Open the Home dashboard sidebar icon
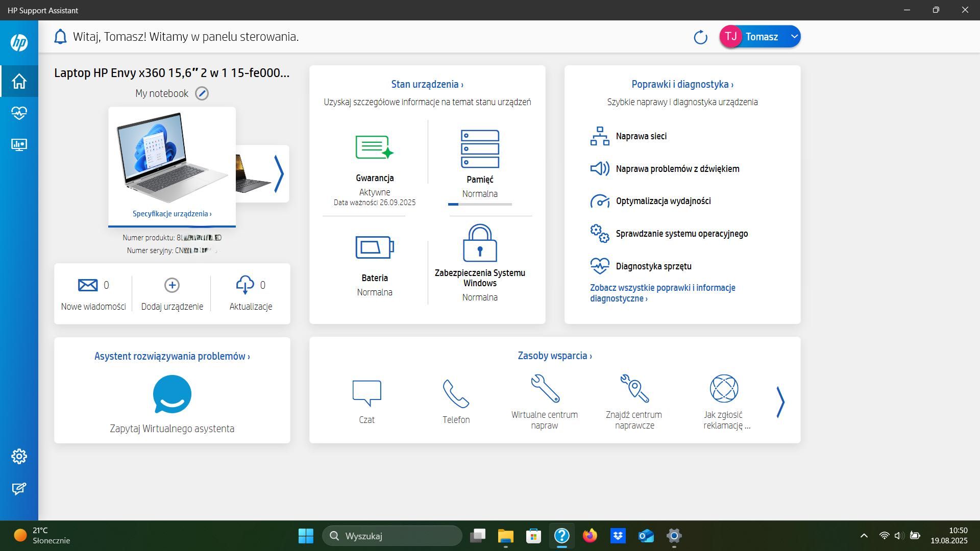Viewport: 980px width, 551px height. [19, 81]
